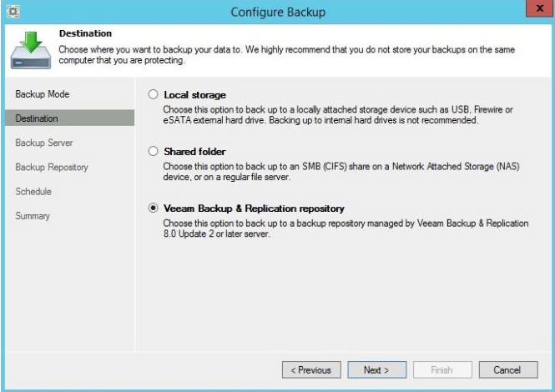
Task: Click the gear icon in the title bar
Action: point(13,12)
